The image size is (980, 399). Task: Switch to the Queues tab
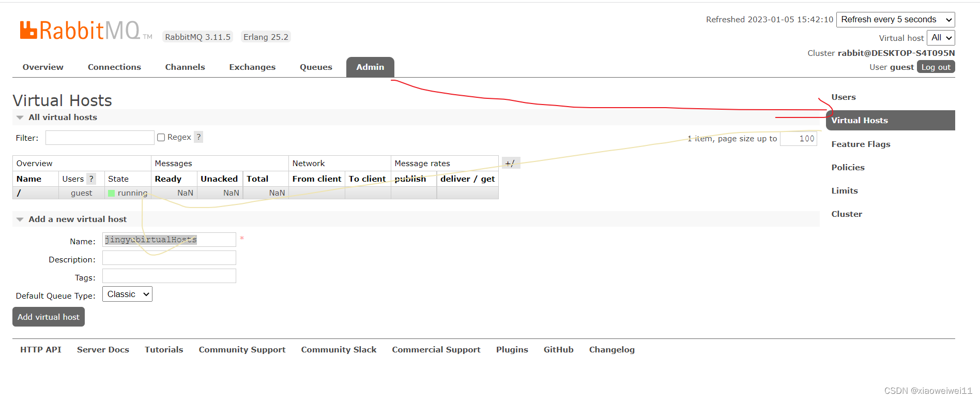click(x=316, y=67)
